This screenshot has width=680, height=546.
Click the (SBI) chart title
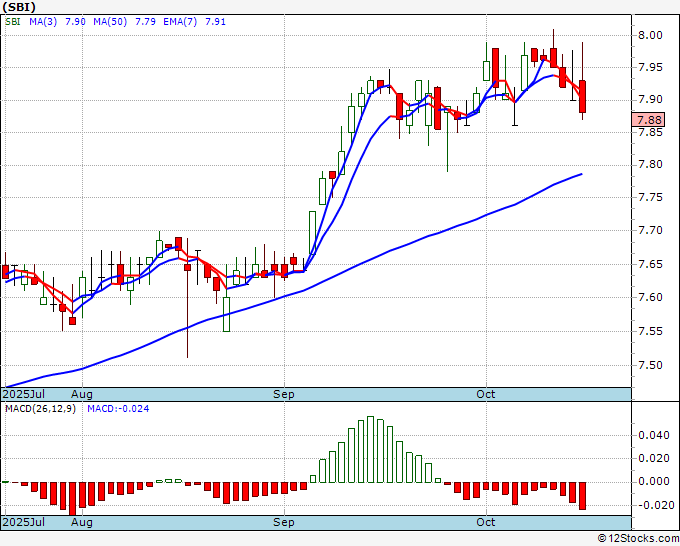pyautogui.click(x=19, y=7)
